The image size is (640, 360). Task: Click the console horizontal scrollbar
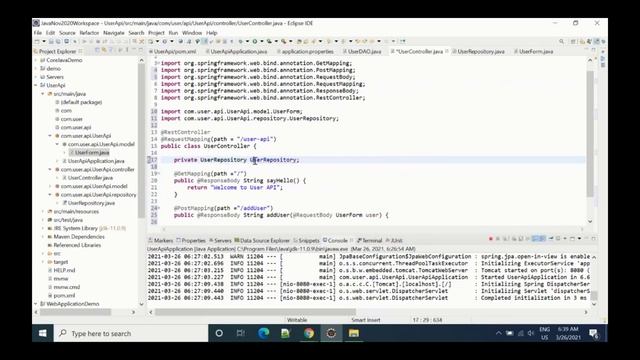point(255,312)
